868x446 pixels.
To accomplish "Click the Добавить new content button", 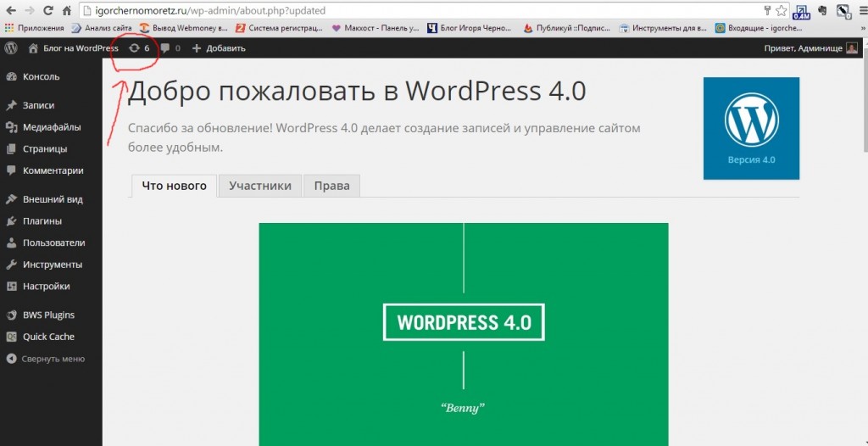I will pos(219,48).
